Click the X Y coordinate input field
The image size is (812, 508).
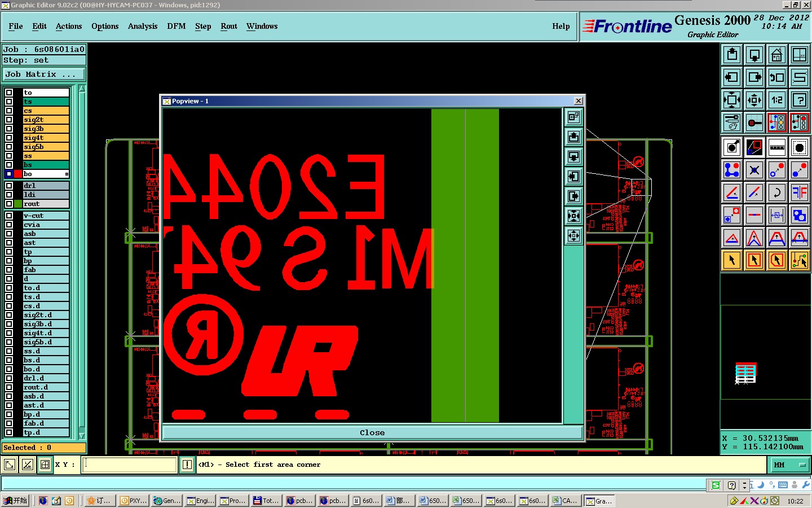(x=130, y=465)
